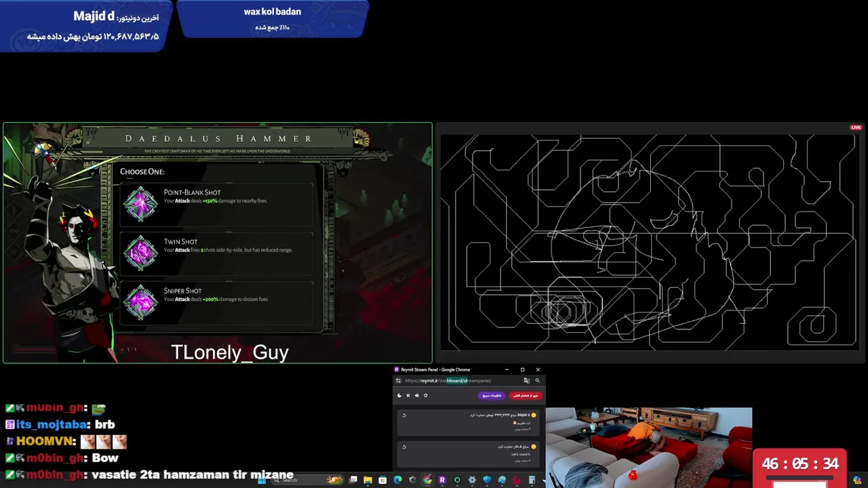The image size is (868, 488).
Task: Click the "Point-Blank Shot" title text
Action: [x=192, y=192]
